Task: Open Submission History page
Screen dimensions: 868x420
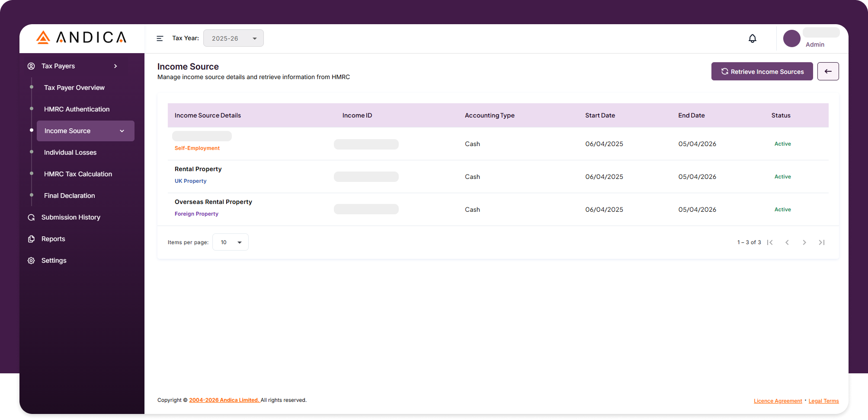Action: (x=70, y=217)
